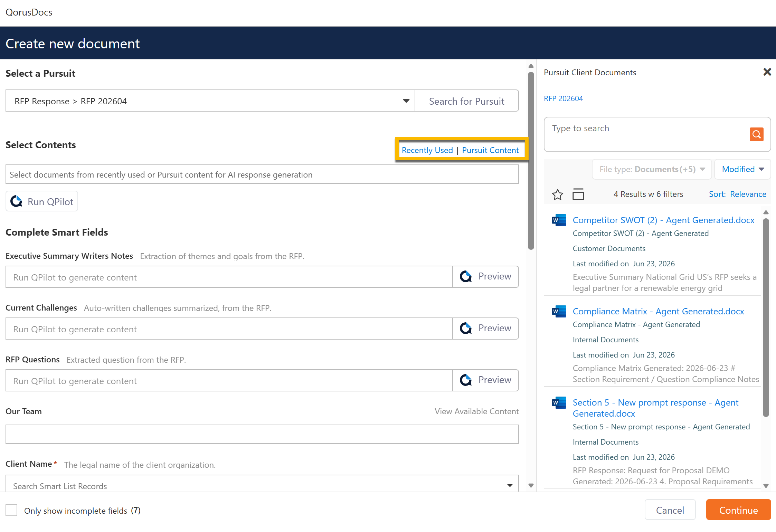Click main form scrollbar down arrow
The width and height of the screenshot is (776, 532).
pos(531,485)
